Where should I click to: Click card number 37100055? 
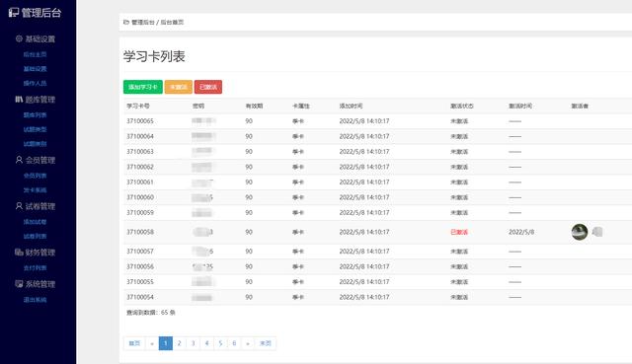(x=140, y=282)
